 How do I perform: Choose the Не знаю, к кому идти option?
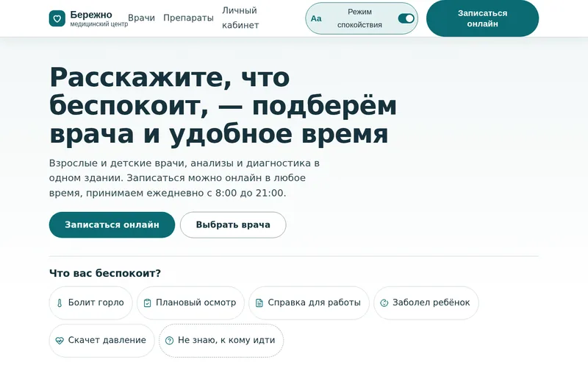[x=221, y=341]
